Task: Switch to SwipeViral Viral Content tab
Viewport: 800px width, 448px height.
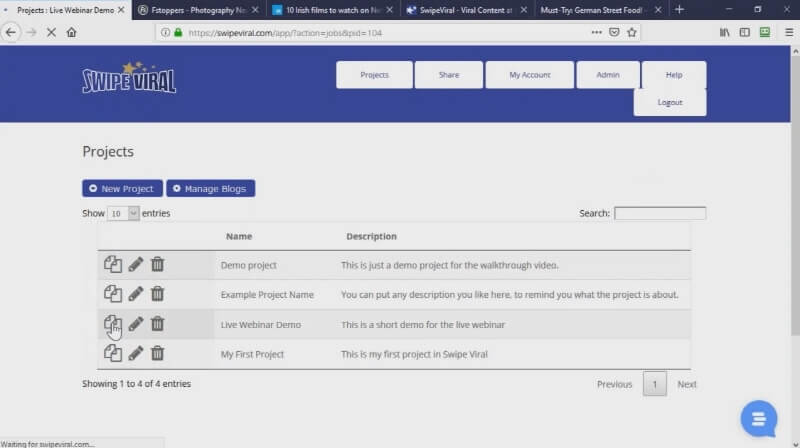Action: click(x=467, y=10)
